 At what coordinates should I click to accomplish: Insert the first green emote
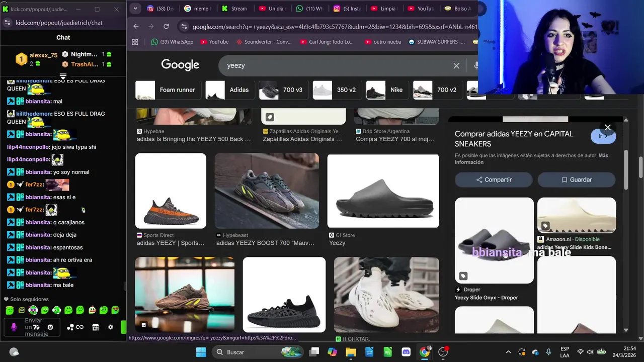10,310
